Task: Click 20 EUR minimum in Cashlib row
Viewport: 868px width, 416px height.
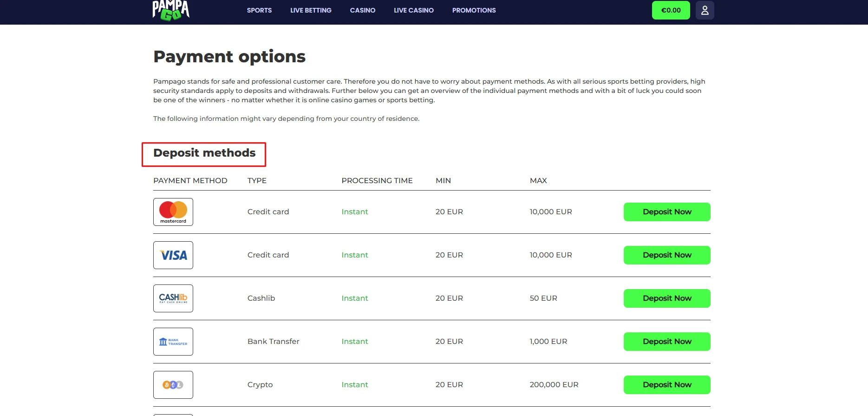Action: [x=449, y=298]
